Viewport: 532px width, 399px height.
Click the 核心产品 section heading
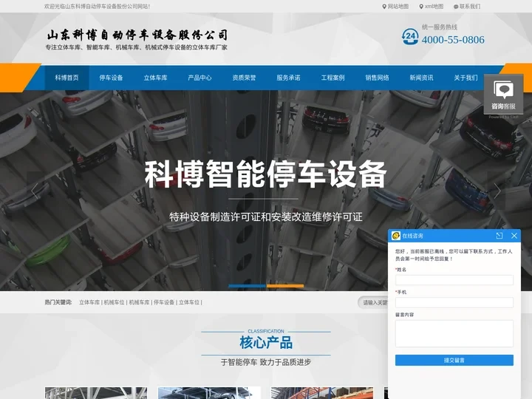pyautogui.click(x=266, y=342)
